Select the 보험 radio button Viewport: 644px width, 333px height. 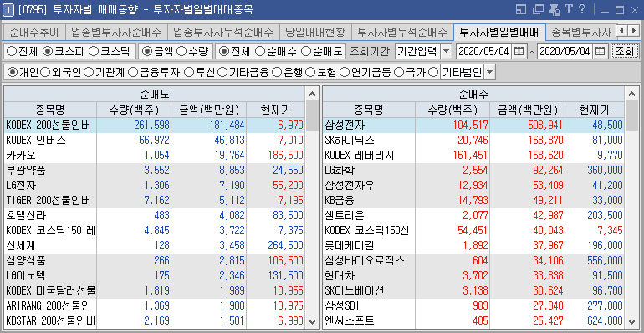310,73
